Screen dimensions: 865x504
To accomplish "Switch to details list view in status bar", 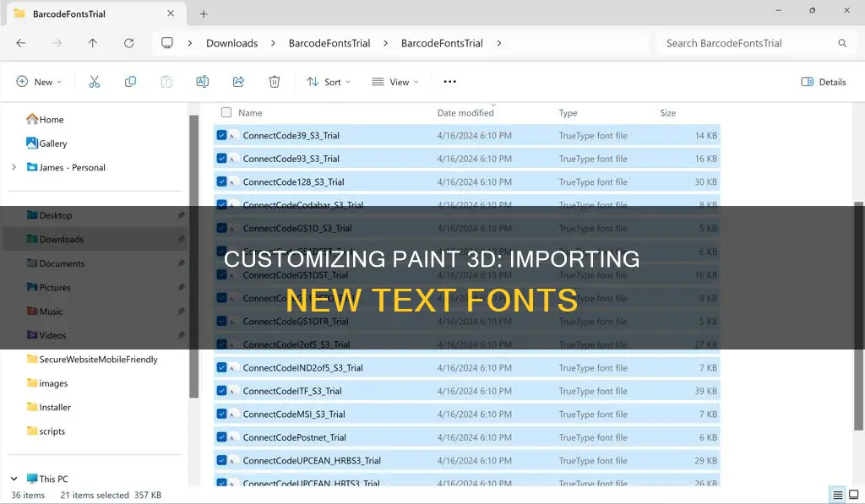I will point(837,495).
